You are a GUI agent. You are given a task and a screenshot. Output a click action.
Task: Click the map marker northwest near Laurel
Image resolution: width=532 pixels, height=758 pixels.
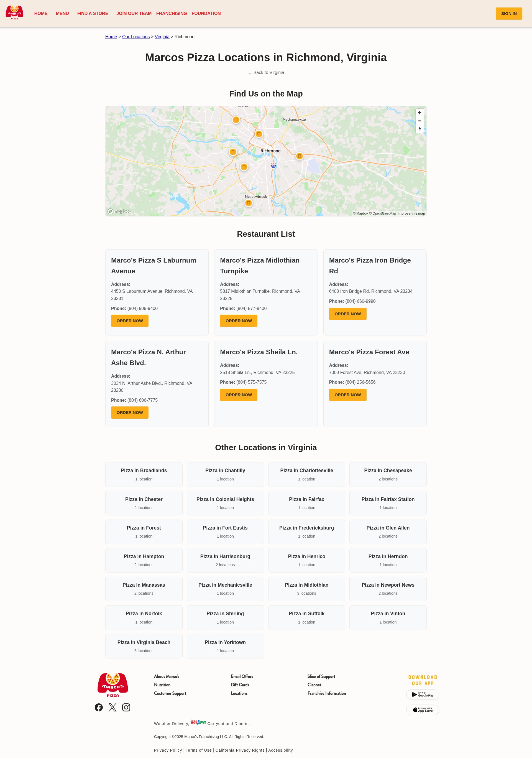click(x=236, y=120)
